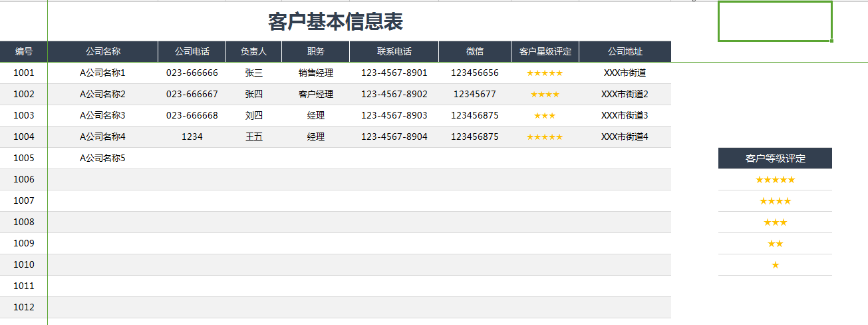Select the 123-4567-8901 cell

[394, 73]
